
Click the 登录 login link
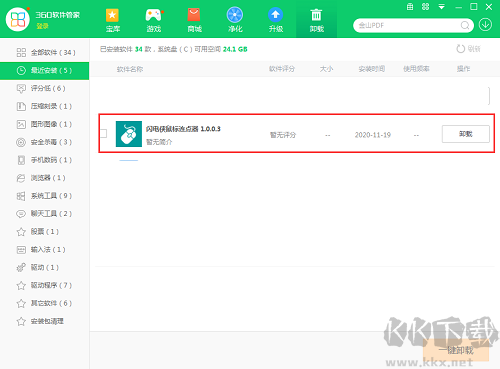42,26
